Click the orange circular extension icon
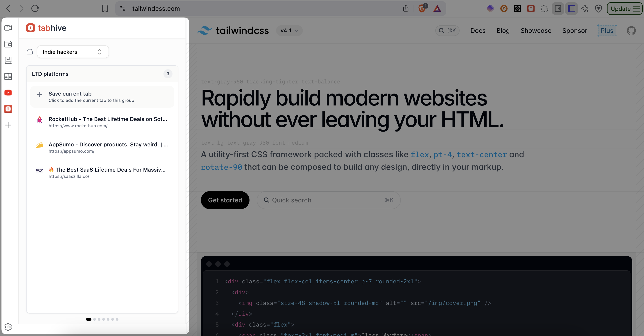This screenshot has width=644, height=336. (x=504, y=9)
